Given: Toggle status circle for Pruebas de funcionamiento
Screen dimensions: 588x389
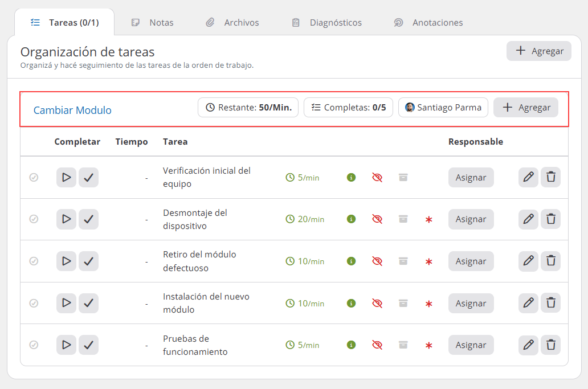Looking at the screenshot, I should [34, 345].
